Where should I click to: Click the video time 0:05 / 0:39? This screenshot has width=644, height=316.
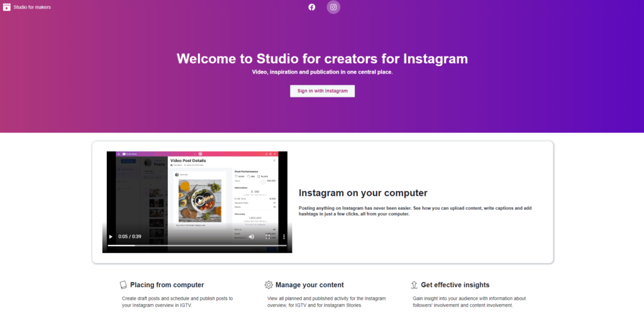(130, 237)
